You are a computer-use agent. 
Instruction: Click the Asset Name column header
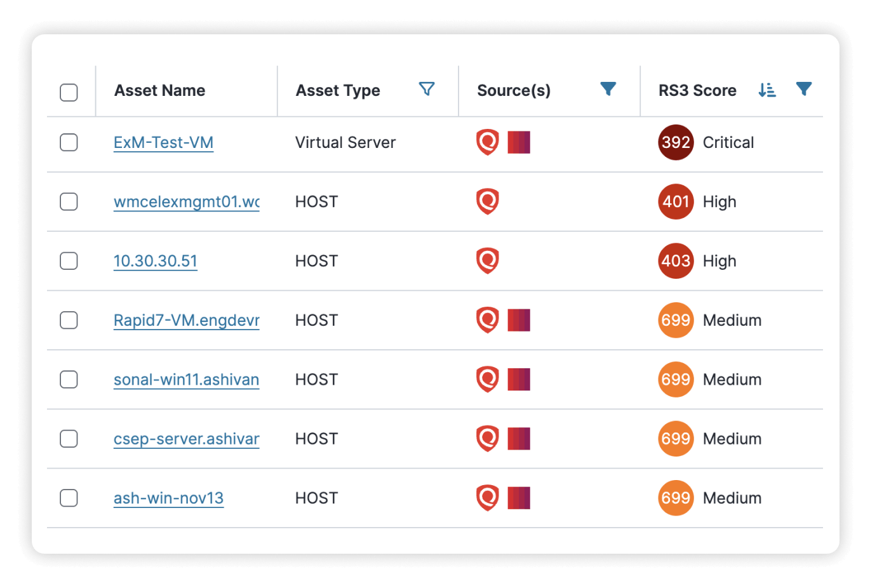(160, 91)
